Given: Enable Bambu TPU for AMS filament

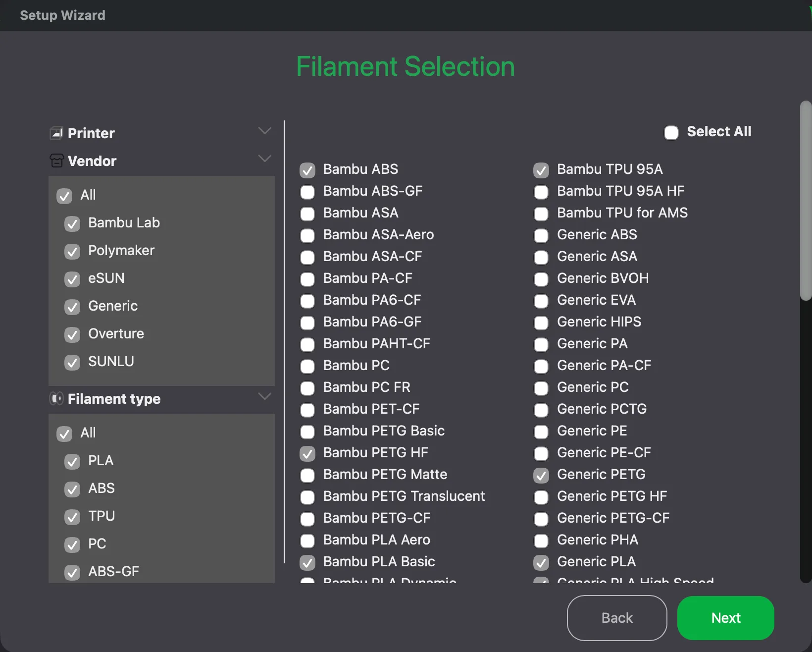Looking at the screenshot, I should (x=541, y=214).
